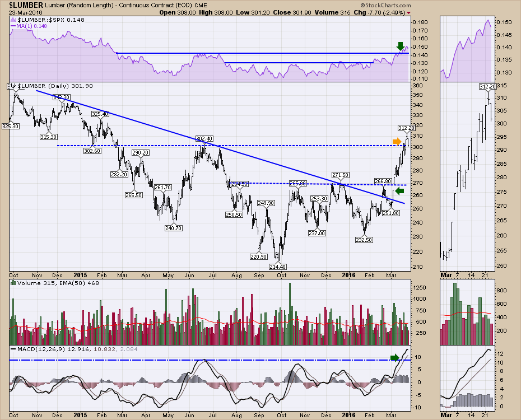Click the $LUMBER ticker symbol in title
The image size is (521, 420).
(x=26, y=5)
